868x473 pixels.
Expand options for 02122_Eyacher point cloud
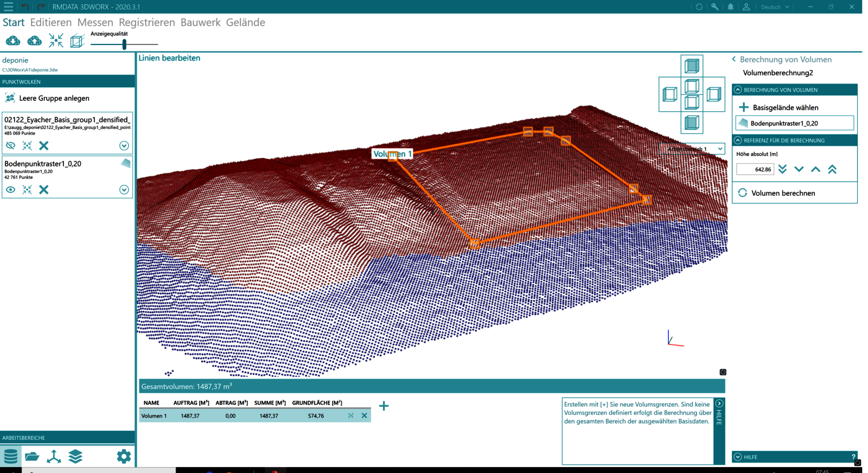coord(124,145)
